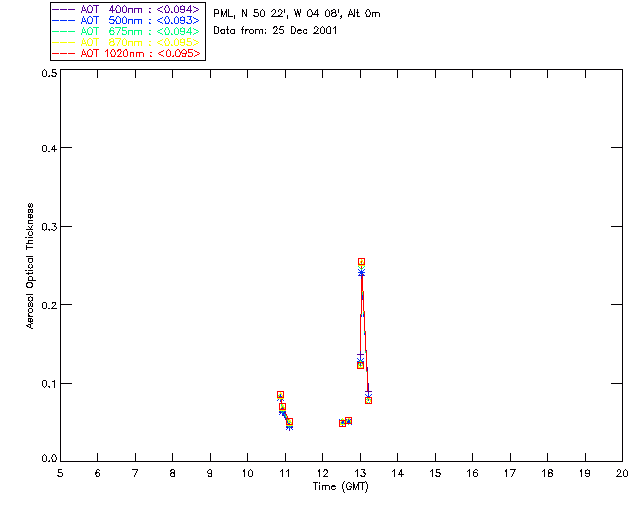Click the 0.0 y-axis tick label

[x=49, y=459]
